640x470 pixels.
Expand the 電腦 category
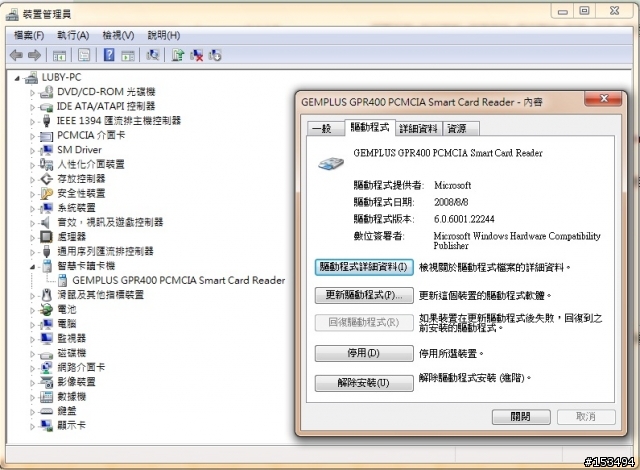click(32, 325)
